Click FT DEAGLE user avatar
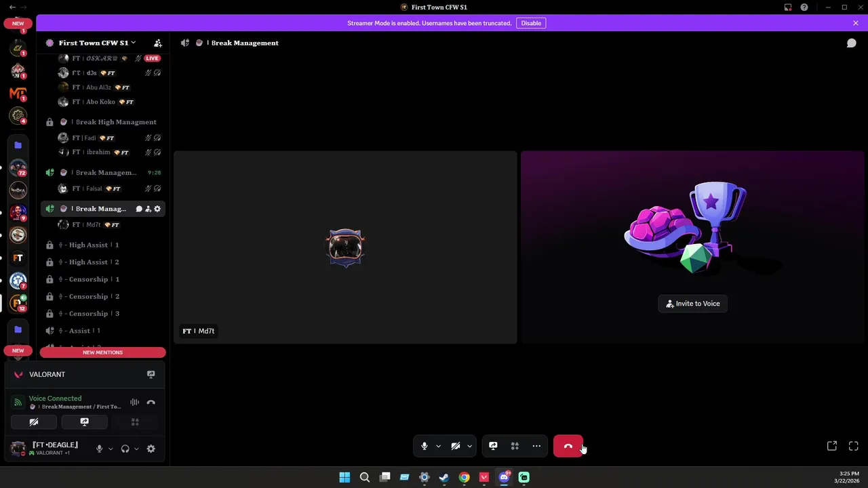The height and width of the screenshot is (488, 868). pyautogui.click(x=18, y=448)
